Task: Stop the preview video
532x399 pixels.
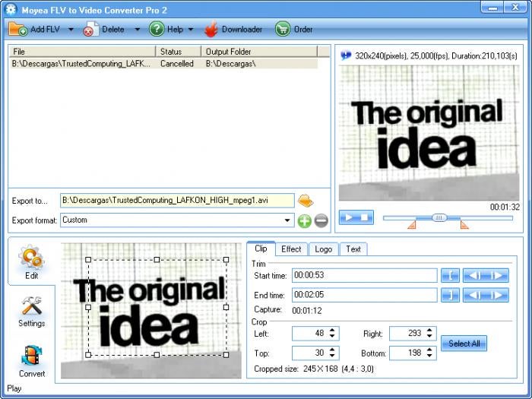Action: (x=365, y=217)
